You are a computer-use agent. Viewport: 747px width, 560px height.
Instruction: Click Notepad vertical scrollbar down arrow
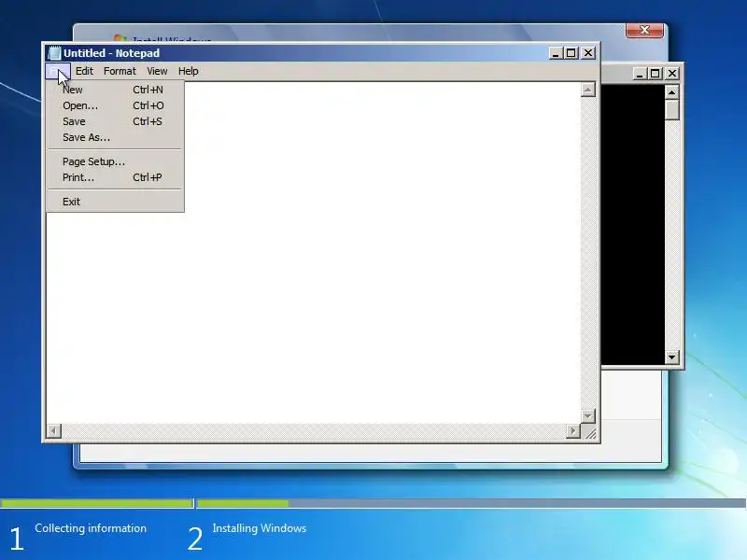tap(588, 415)
